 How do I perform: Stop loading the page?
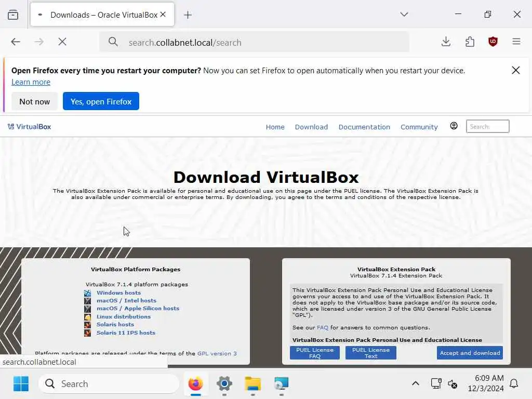(62, 42)
